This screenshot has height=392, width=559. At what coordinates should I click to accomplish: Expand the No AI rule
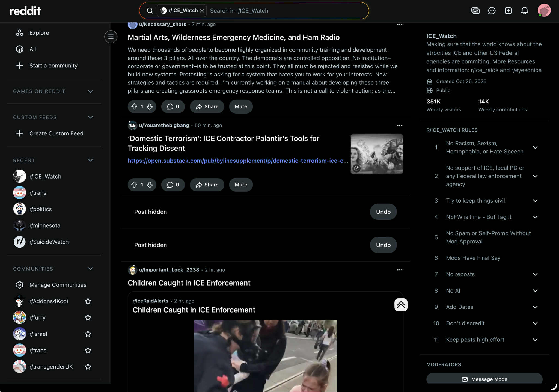click(x=535, y=291)
